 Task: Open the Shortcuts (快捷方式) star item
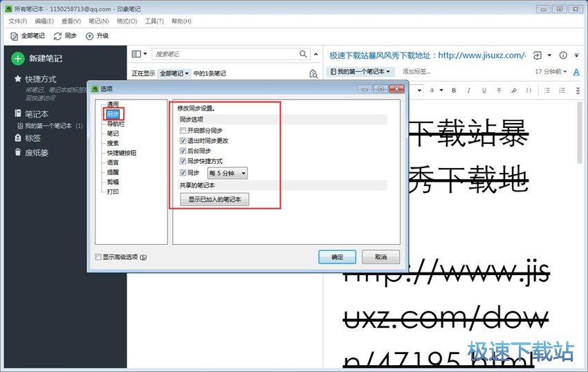pos(35,79)
